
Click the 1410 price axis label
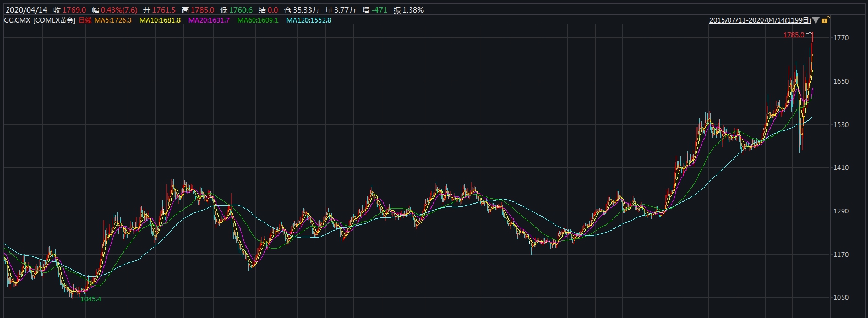point(842,168)
